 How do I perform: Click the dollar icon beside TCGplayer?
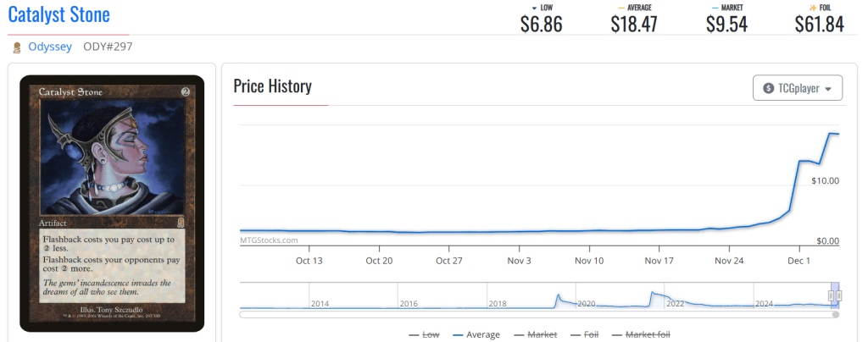point(768,88)
